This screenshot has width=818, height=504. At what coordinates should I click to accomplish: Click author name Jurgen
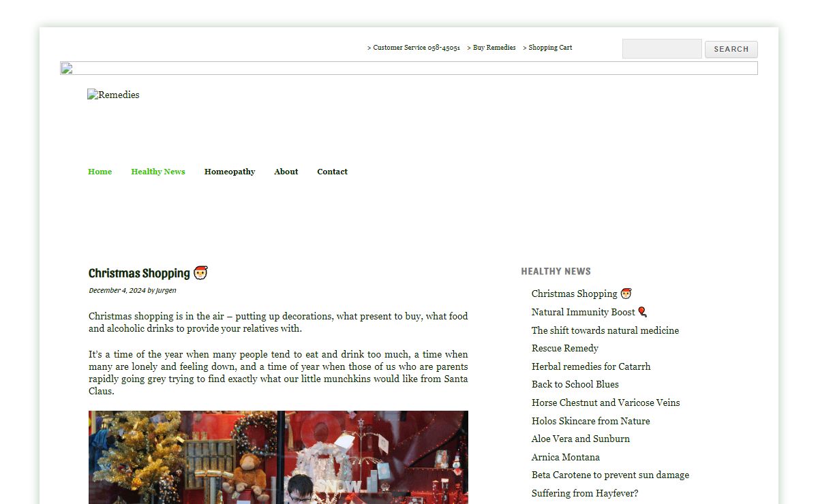tap(166, 290)
